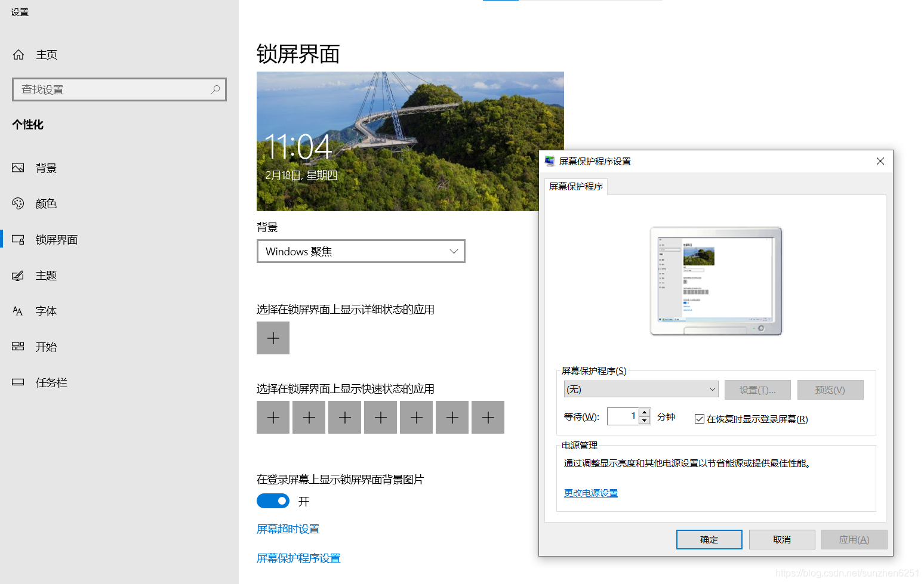The height and width of the screenshot is (584, 924).
Task: Click the second quick status plus tile
Action: coord(309,418)
